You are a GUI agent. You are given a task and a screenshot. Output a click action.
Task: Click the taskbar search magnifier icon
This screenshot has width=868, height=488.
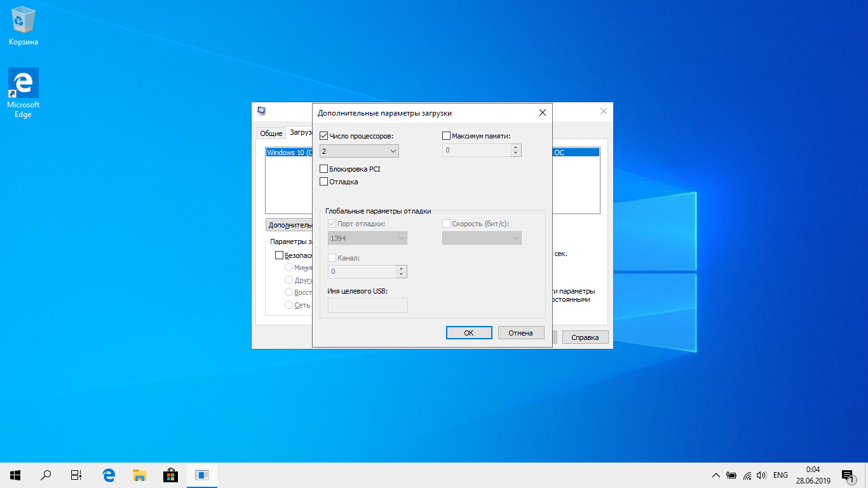coord(46,475)
